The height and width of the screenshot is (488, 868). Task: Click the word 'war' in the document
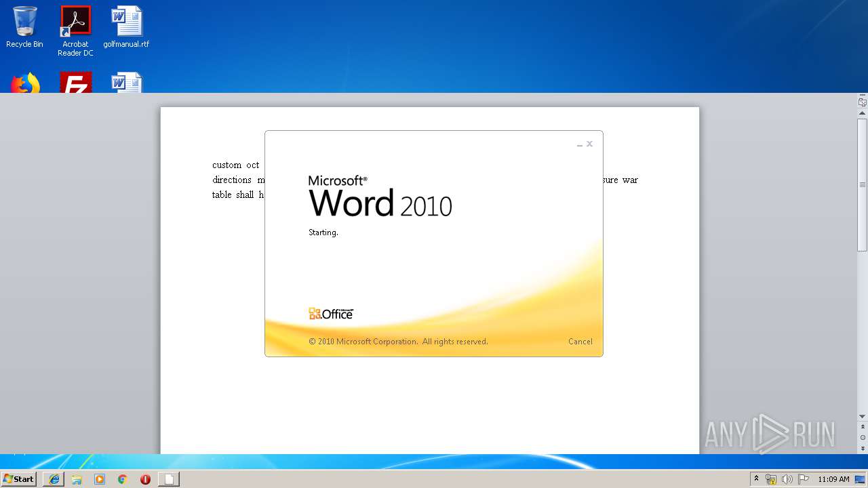coord(631,180)
